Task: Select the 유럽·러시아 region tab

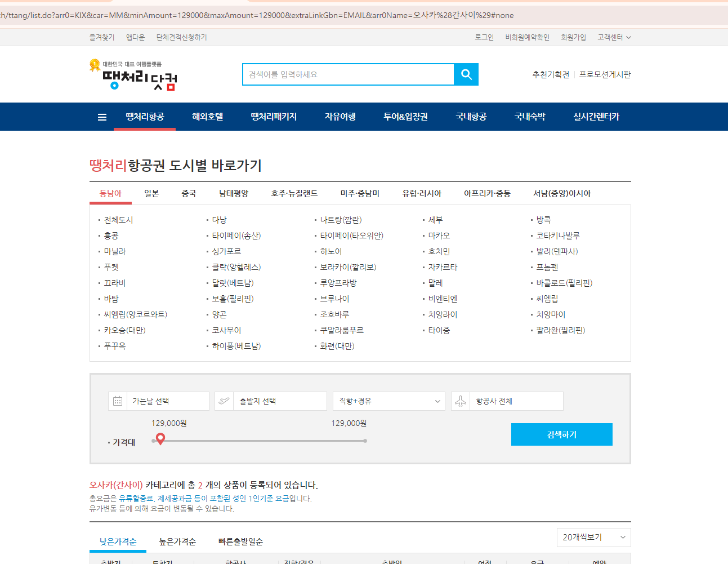Action: [422, 193]
